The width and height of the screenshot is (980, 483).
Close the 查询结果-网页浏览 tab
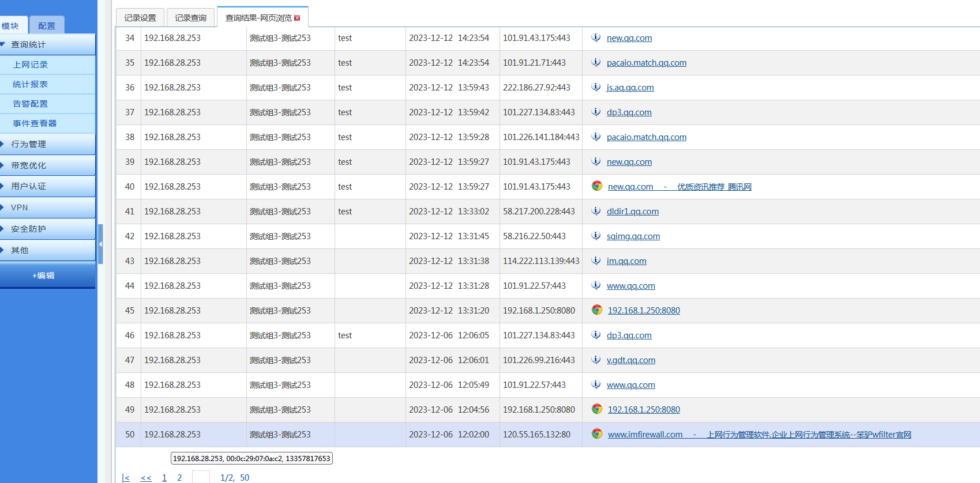(297, 18)
